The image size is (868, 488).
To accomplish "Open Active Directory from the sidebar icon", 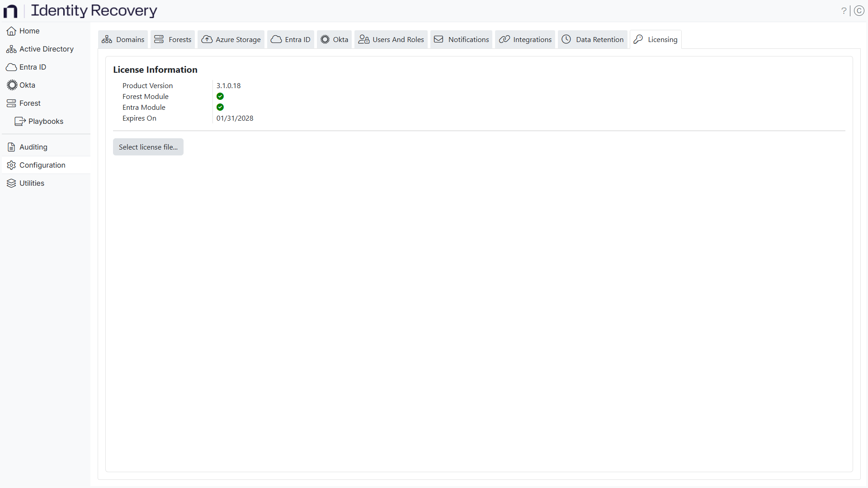I will coord(11,49).
